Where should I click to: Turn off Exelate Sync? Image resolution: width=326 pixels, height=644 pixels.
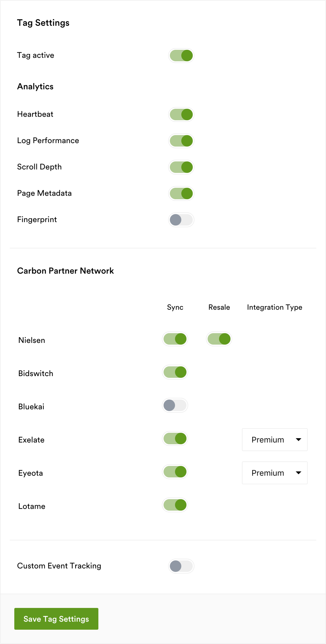[x=175, y=438]
